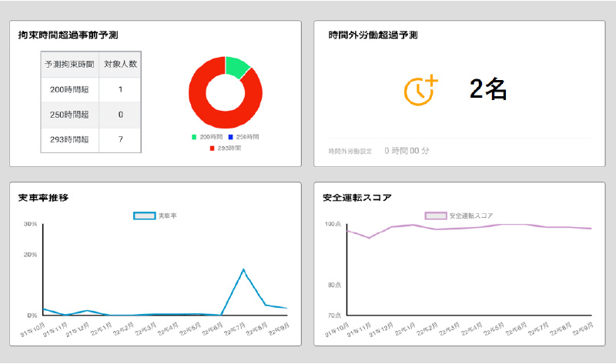Viewport: 616px width, 364px height.
Task: Select the 250時間超 table row
Action: click(90, 115)
